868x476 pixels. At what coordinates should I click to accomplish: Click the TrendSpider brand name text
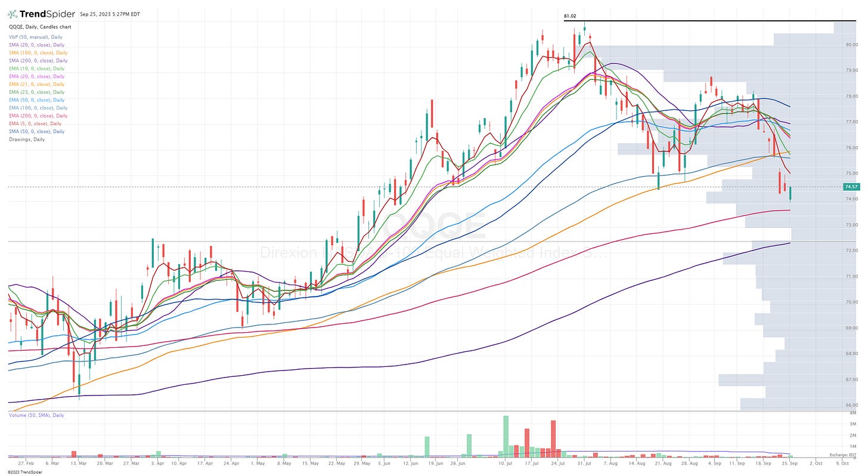click(x=46, y=13)
